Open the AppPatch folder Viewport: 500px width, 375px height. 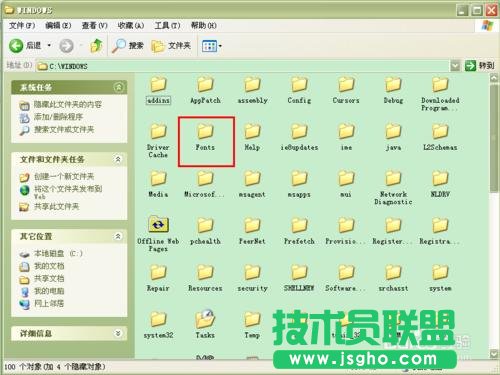coord(205,91)
